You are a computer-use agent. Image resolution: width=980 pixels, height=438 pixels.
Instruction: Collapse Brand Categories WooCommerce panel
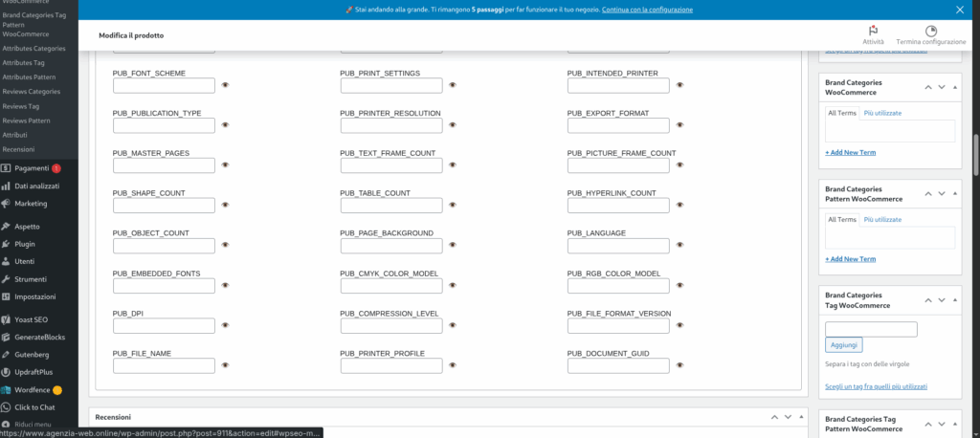(x=954, y=87)
